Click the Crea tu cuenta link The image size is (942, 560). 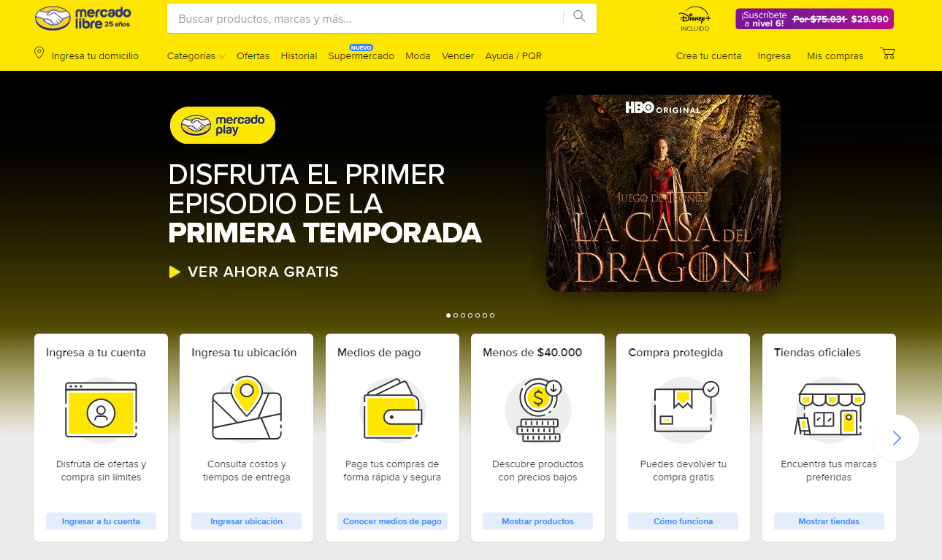(708, 55)
